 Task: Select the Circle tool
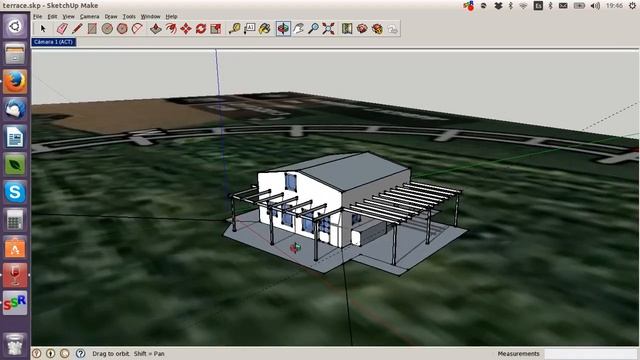pos(107,29)
